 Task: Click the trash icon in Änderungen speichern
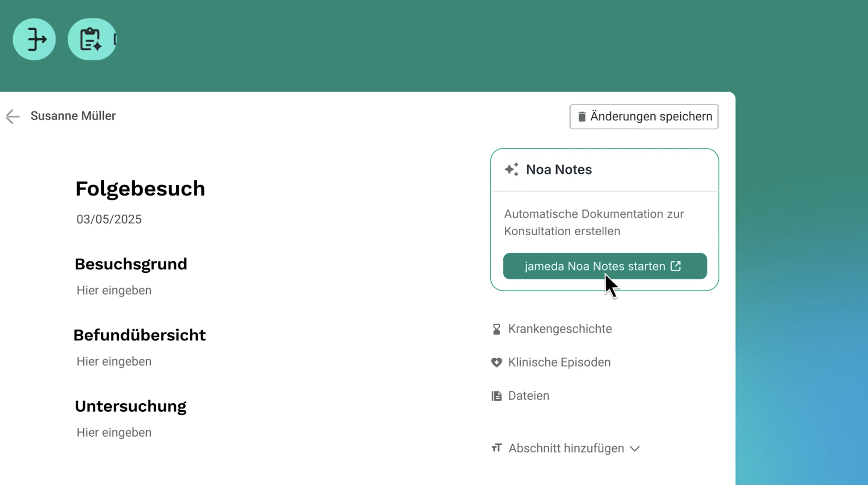click(x=582, y=116)
